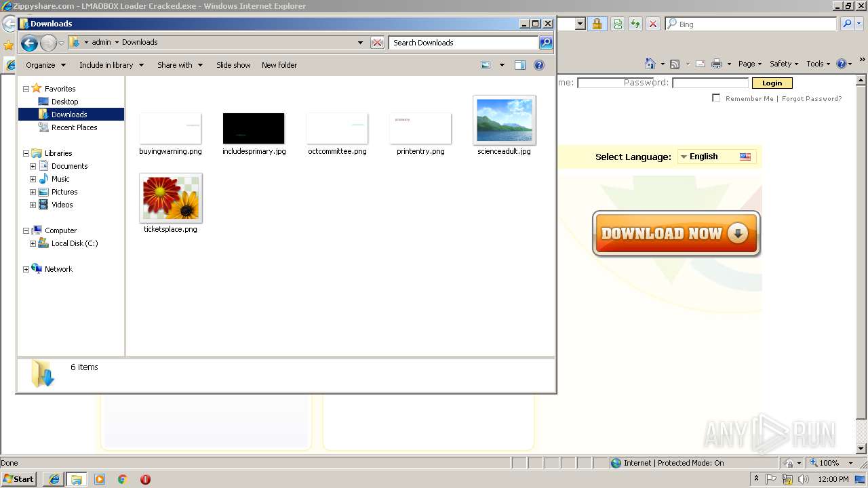Stop page loading in Internet Explorer

click(653, 24)
